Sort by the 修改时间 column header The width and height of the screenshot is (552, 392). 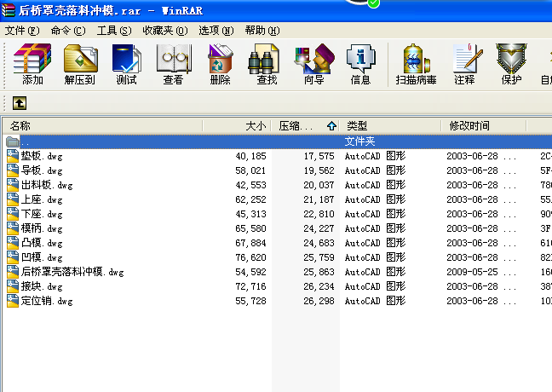point(484,126)
